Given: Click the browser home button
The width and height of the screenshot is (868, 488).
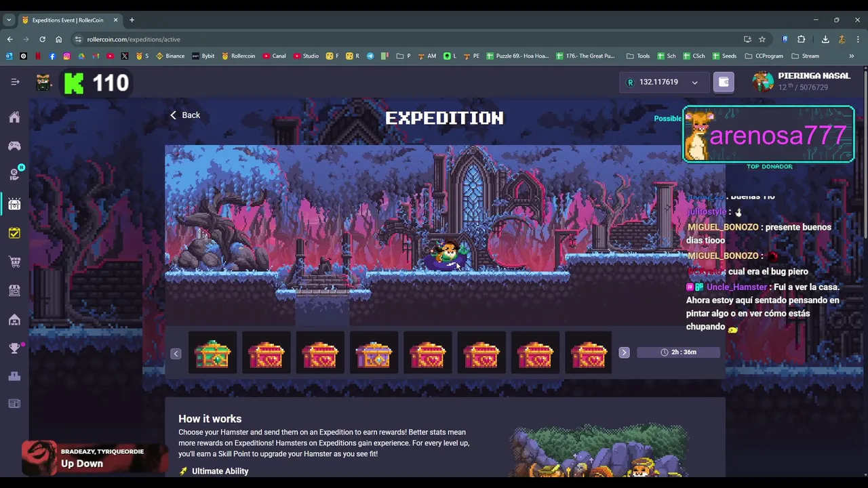Looking at the screenshot, I should click(x=58, y=39).
